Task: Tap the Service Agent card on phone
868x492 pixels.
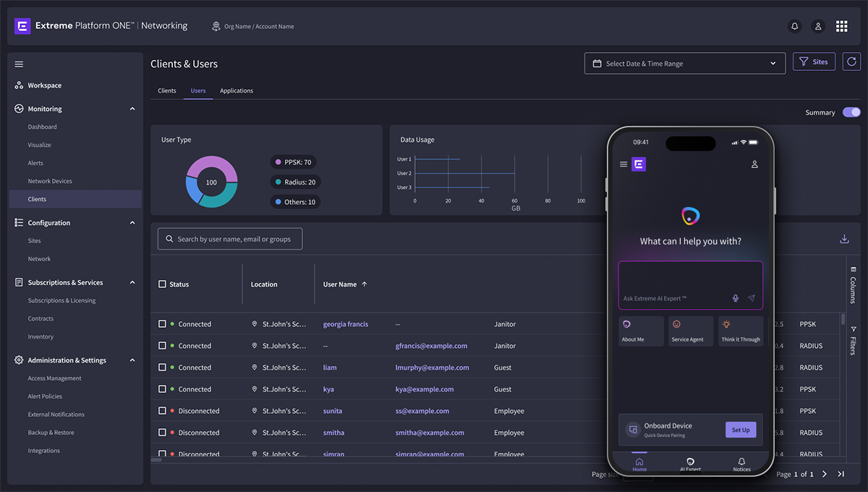Action: click(691, 331)
